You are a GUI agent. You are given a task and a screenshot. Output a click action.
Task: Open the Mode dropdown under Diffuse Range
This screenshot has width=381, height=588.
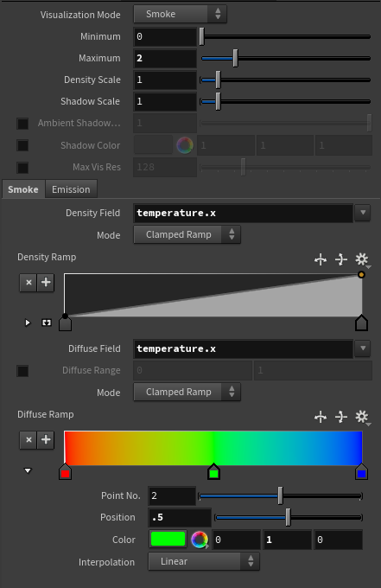point(187,393)
